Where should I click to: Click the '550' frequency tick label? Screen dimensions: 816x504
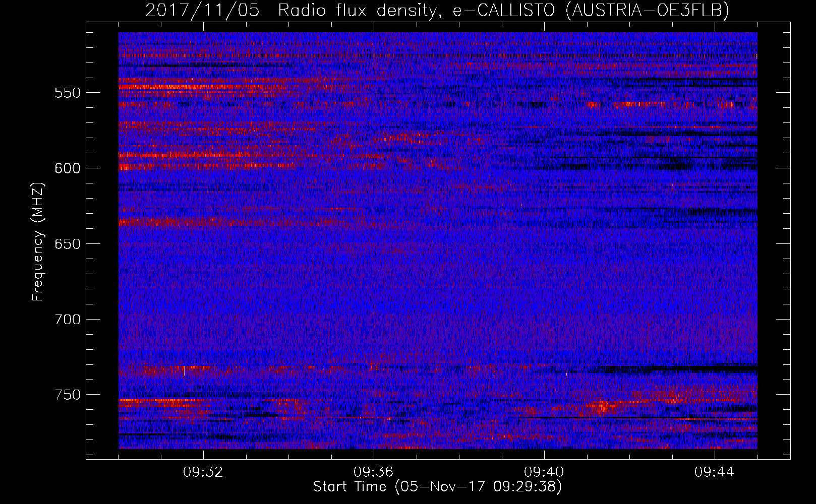tap(68, 93)
